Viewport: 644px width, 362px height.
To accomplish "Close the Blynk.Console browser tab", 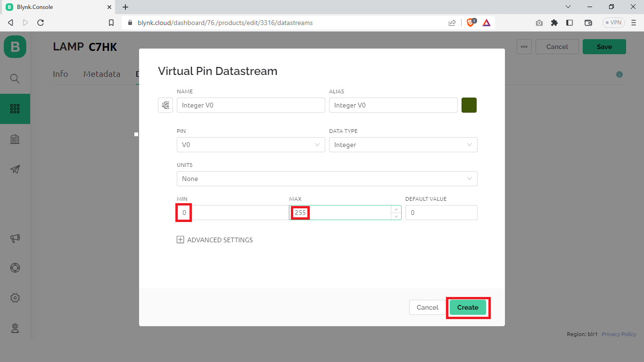I will click(x=109, y=7).
